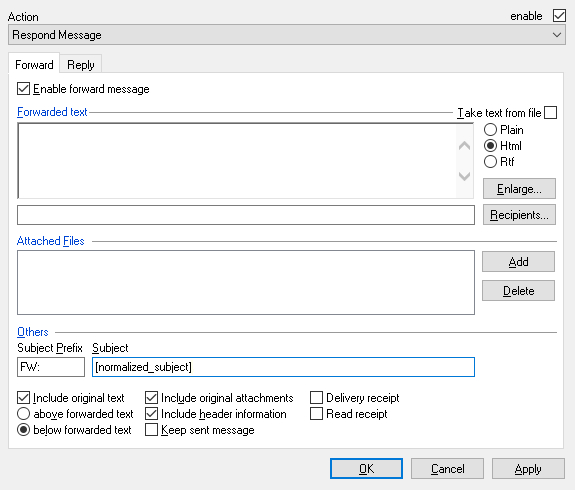Check the Take text from file box

pos(550,113)
